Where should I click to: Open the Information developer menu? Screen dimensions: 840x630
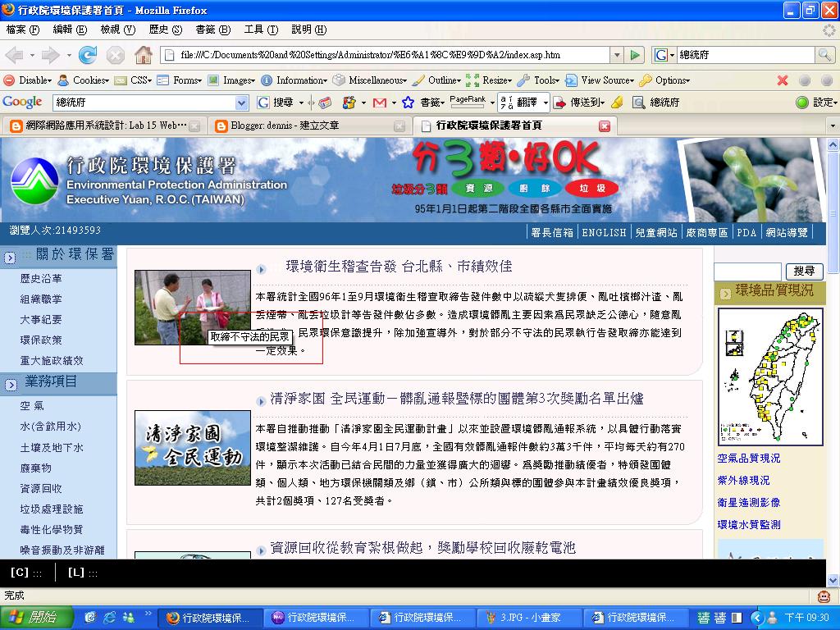point(294,80)
